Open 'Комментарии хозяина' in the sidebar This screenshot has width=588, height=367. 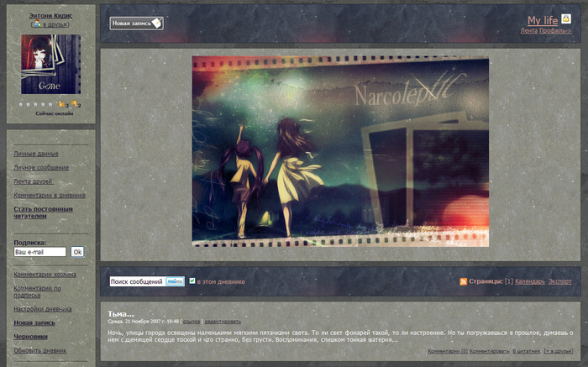45,275
